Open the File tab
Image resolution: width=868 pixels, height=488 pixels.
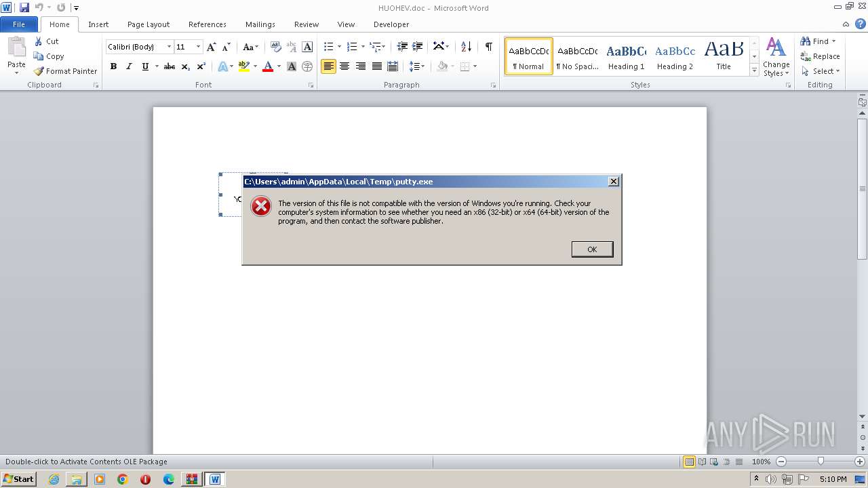click(19, 24)
